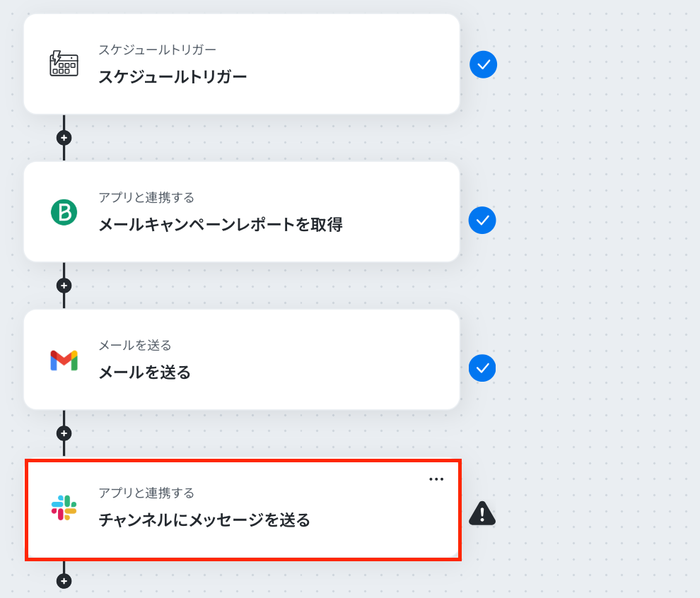
Task: Click the small メールを送る label above the Gmail title
Action: (x=135, y=345)
